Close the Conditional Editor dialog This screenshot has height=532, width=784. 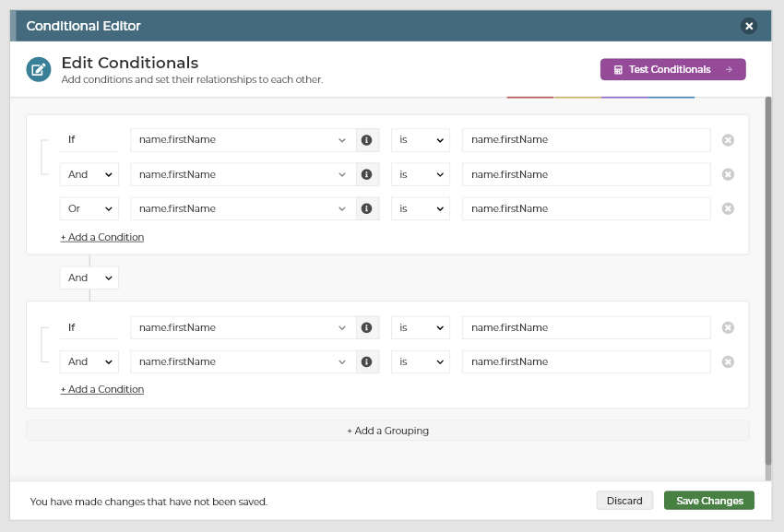(x=749, y=26)
